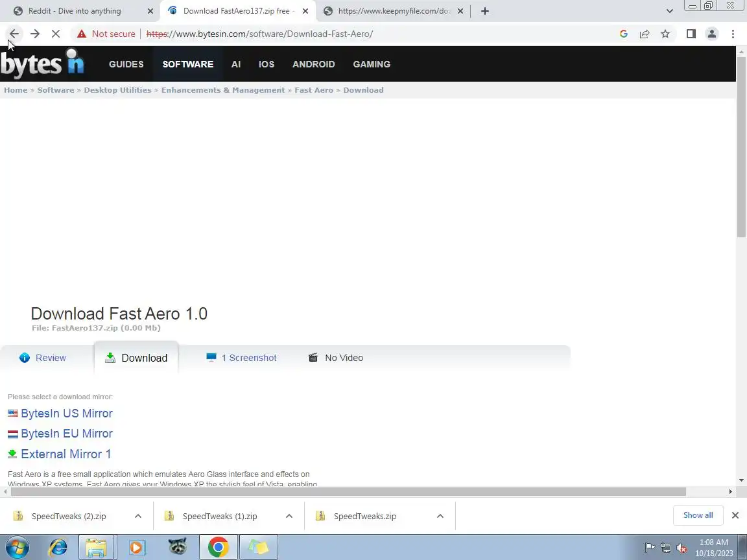
Task: Click the monitor icon beside 1 Screenshot
Action: (x=211, y=357)
